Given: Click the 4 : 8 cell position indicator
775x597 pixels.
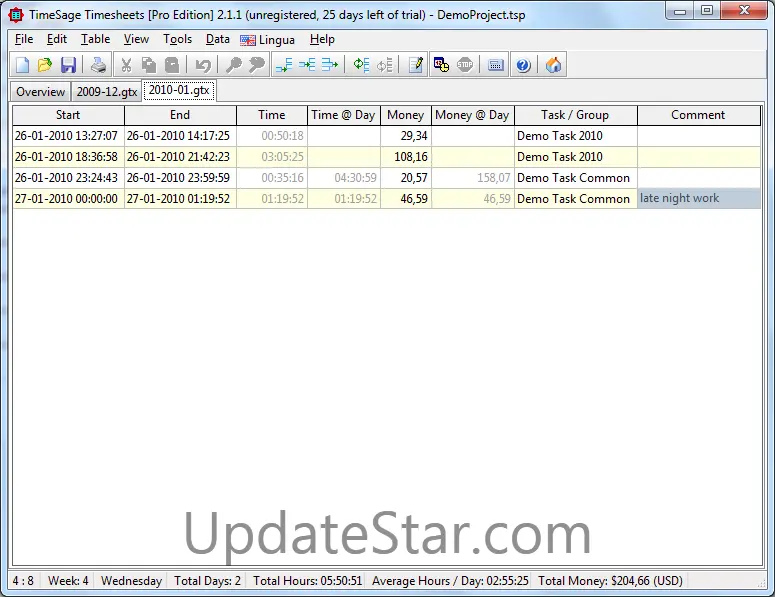Looking at the screenshot, I should [x=23, y=581].
